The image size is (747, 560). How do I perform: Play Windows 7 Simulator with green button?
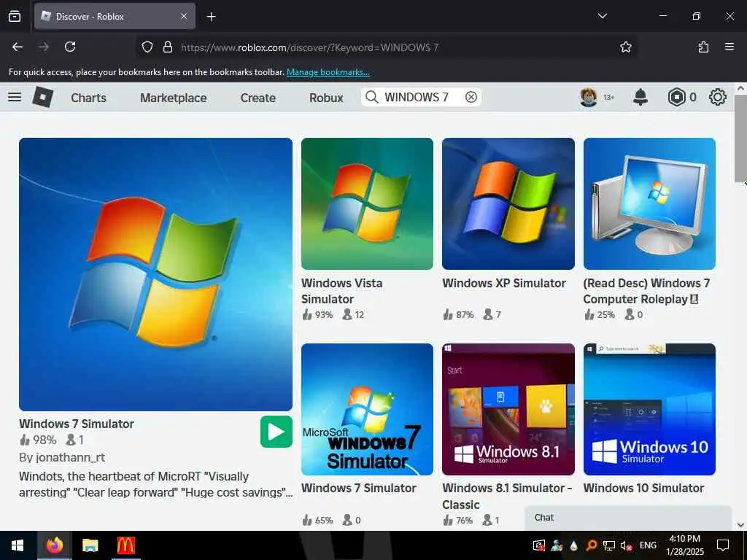(276, 432)
